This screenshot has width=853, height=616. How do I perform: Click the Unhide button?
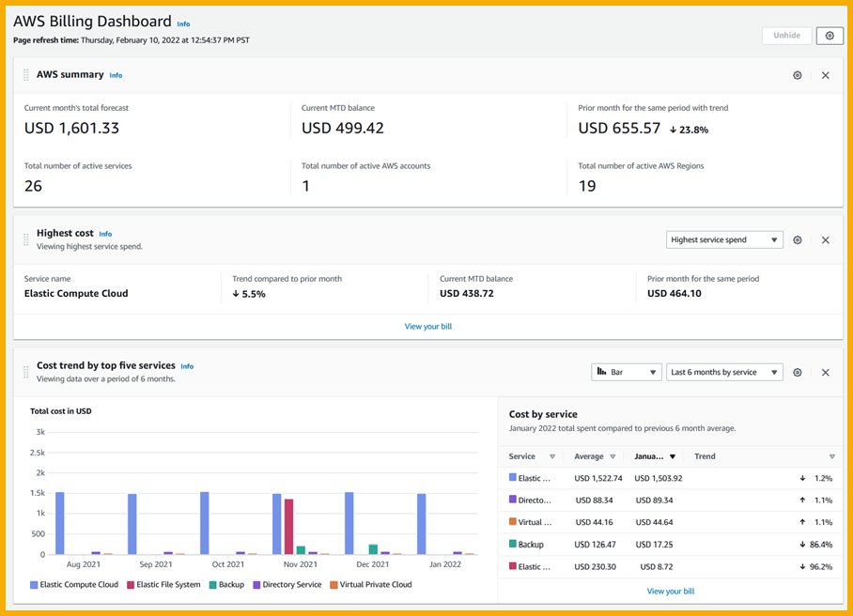tap(786, 36)
